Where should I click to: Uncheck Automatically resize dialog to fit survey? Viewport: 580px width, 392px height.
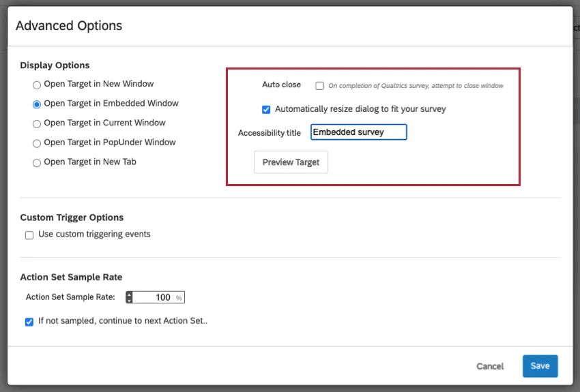(x=266, y=109)
